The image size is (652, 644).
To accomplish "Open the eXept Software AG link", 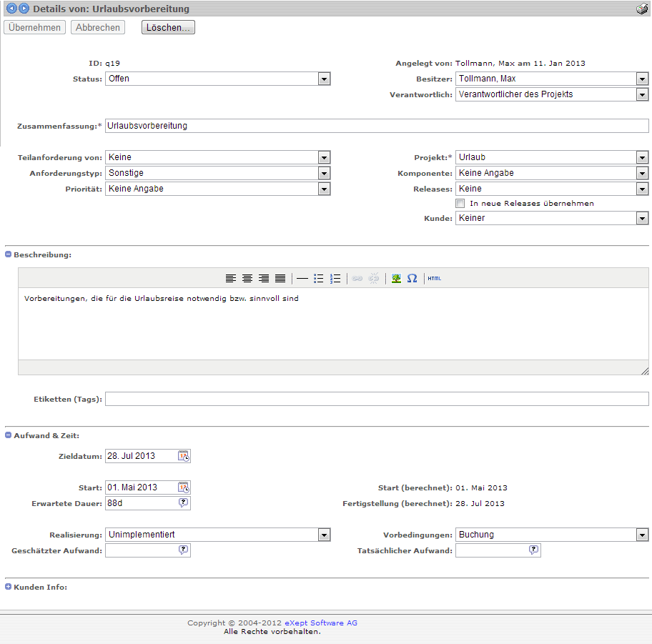I will pos(321,623).
